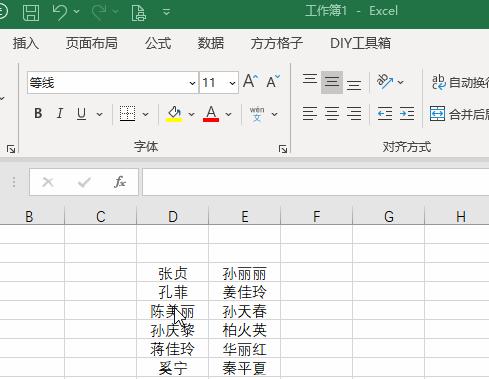Switch to the 页面布局 tab
This screenshot has height=379, width=489.
point(92,43)
